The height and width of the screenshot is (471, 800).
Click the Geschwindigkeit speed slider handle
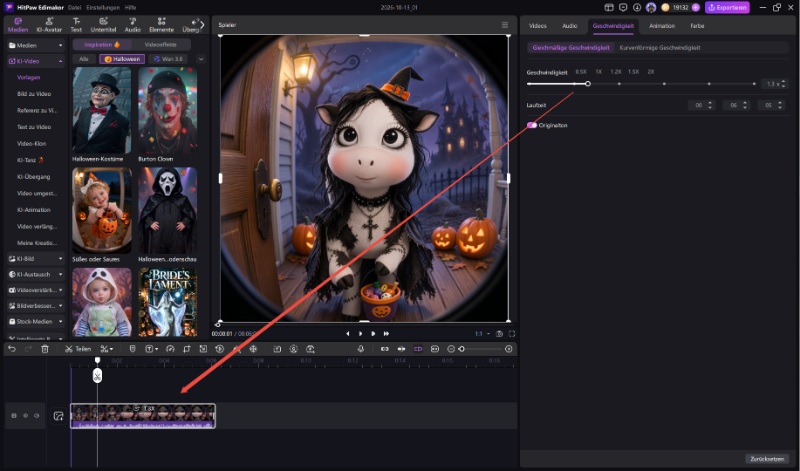click(x=588, y=84)
